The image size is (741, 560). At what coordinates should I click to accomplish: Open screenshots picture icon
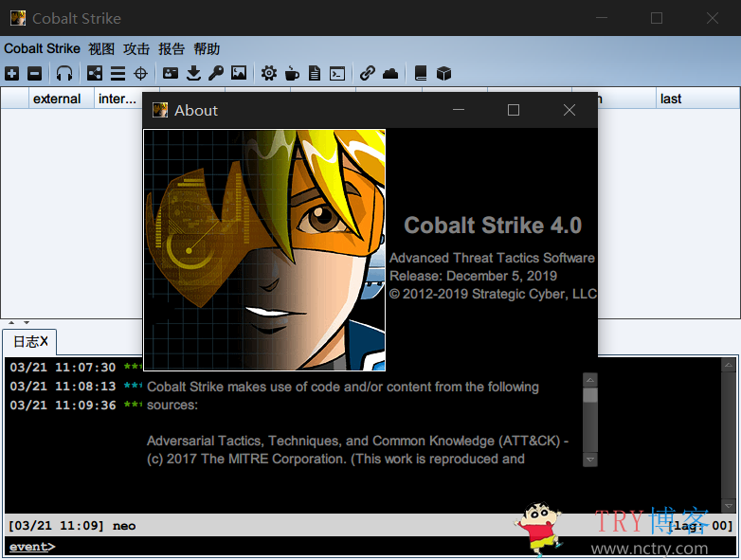click(239, 73)
